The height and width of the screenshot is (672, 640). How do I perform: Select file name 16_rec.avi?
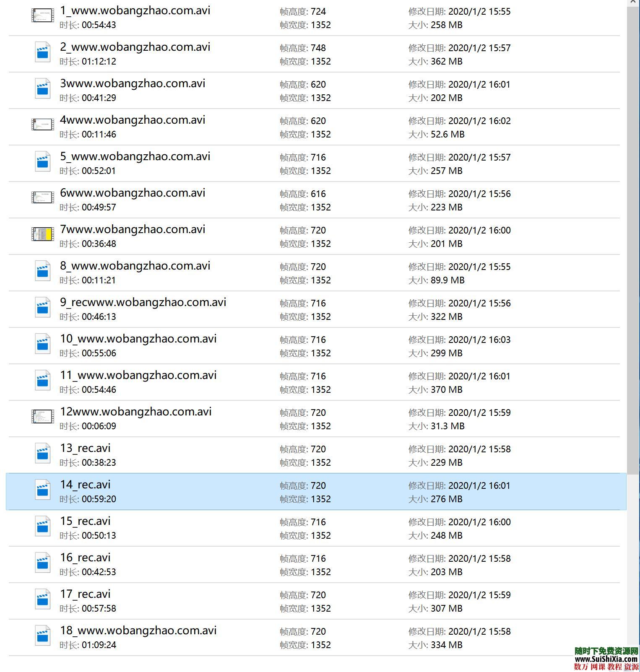85,558
